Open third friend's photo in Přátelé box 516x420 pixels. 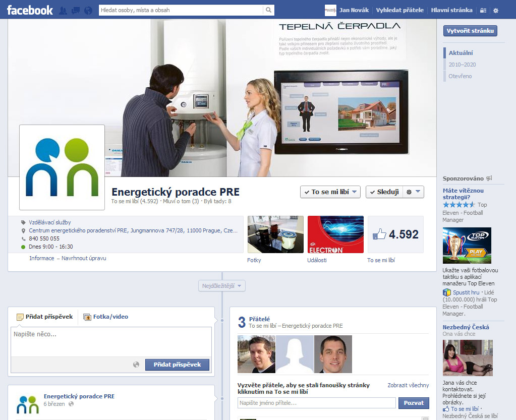[x=333, y=354]
